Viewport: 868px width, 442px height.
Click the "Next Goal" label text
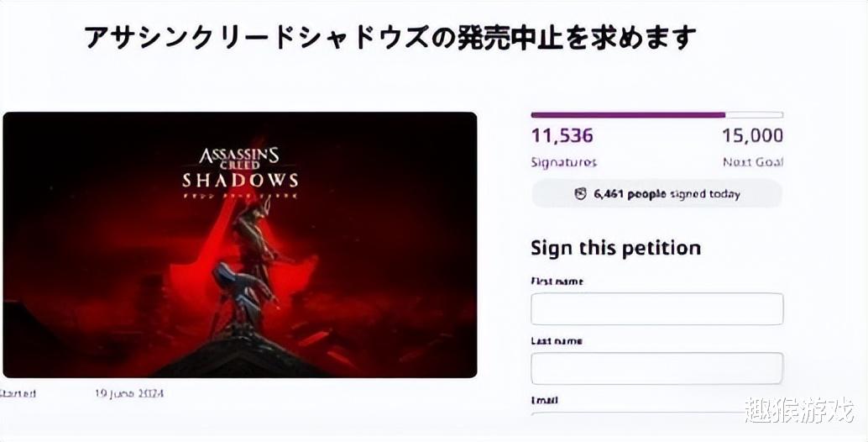[753, 162]
